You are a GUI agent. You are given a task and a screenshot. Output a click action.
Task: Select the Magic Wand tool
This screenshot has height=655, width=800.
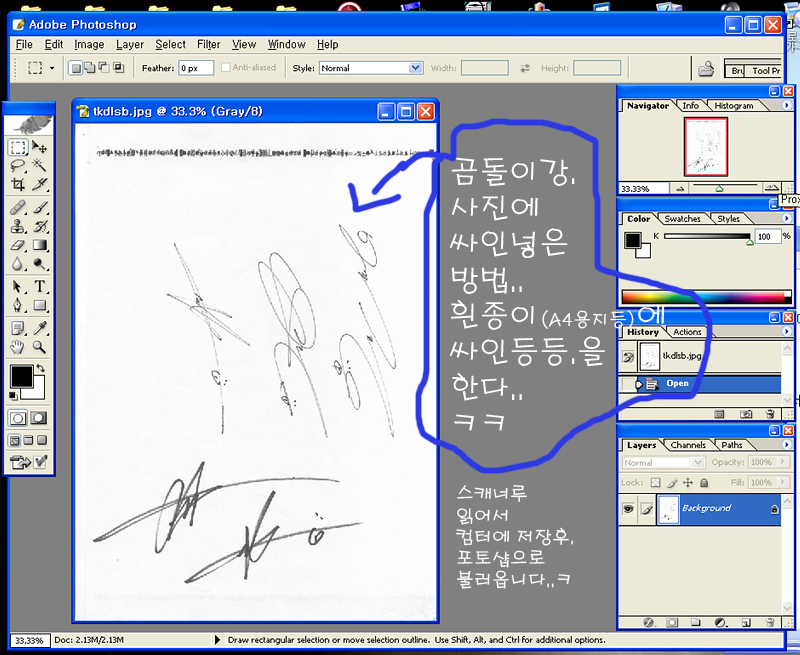coord(40,165)
